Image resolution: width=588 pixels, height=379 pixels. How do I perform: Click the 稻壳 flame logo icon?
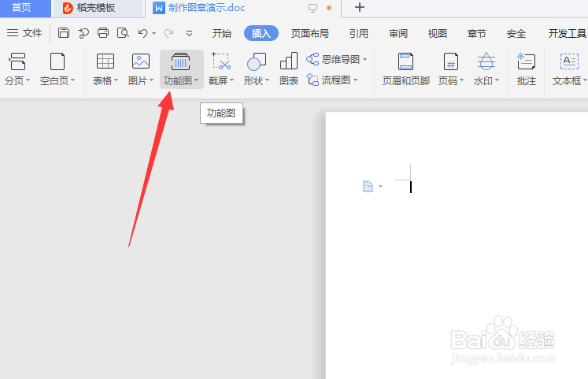tap(68, 8)
